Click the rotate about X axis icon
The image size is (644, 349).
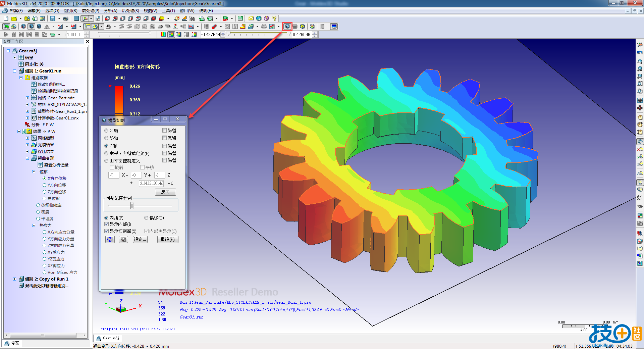point(640,149)
